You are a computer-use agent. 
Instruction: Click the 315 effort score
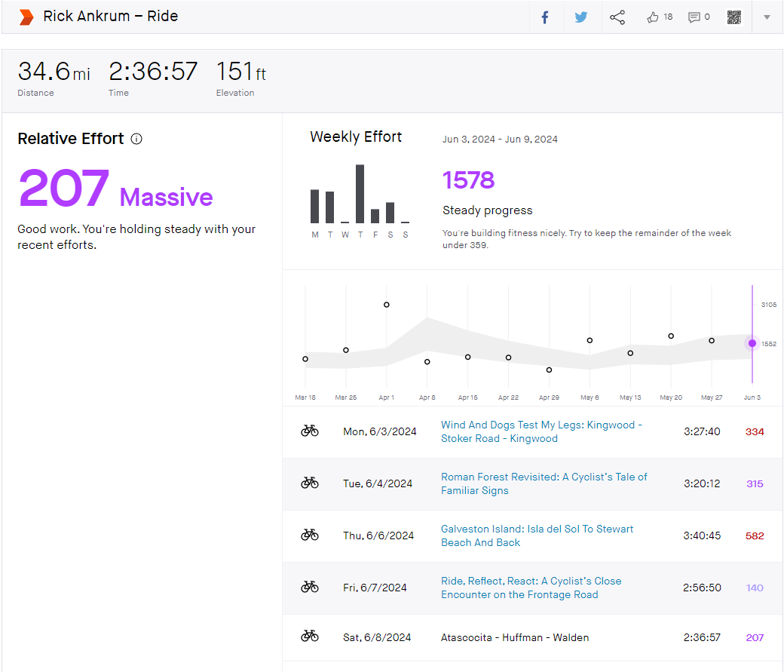click(755, 484)
